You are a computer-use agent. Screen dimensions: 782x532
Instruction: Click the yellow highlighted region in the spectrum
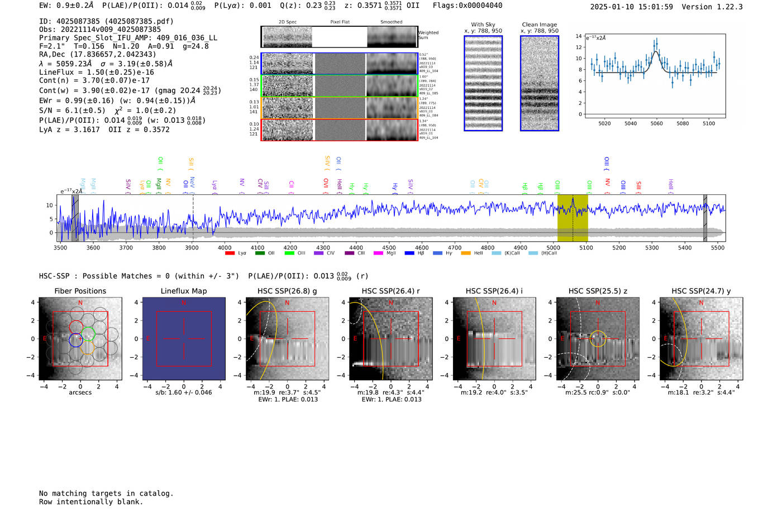[573, 218]
